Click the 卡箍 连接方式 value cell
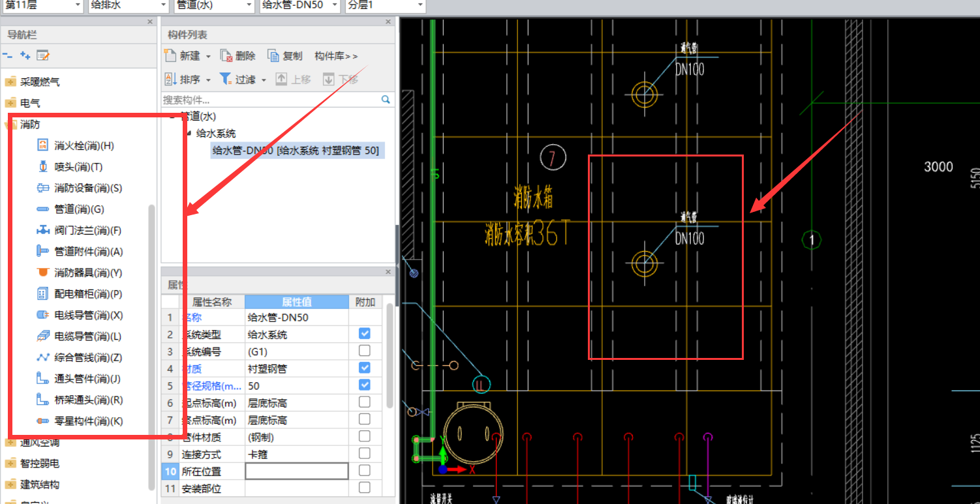 [297, 454]
